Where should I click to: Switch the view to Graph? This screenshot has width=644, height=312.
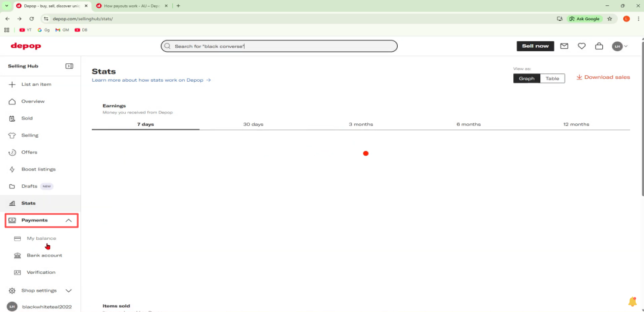coord(527,79)
